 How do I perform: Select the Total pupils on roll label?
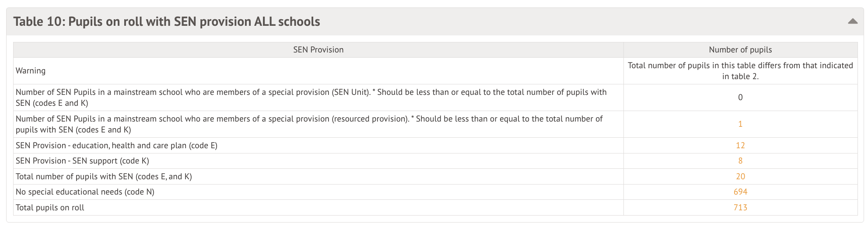[50, 208]
